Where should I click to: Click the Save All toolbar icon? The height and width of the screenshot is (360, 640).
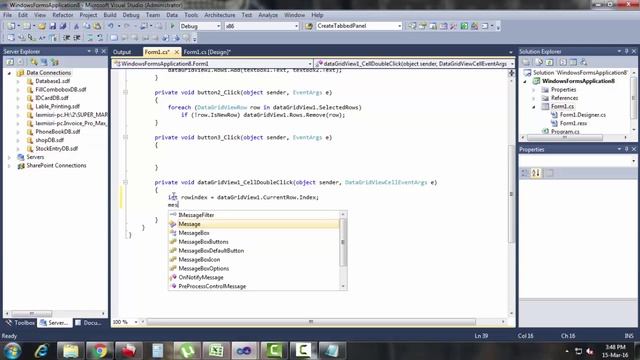pos(63,26)
